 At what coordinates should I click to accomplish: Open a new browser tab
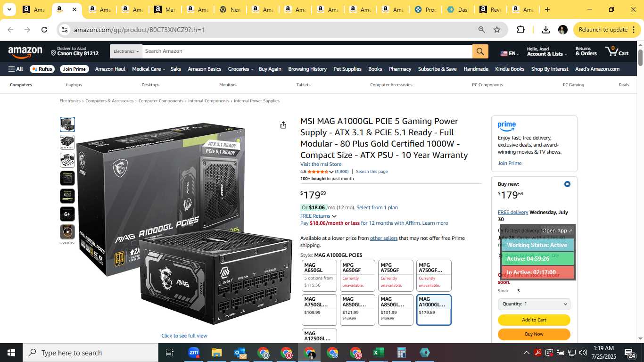[x=547, y=9]
